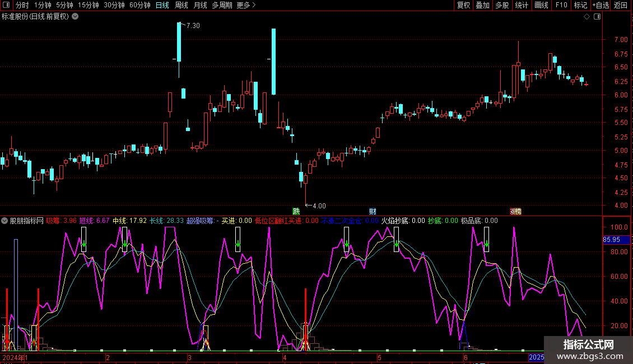The width and height of the screenshot is (633, 364).
Task: Click 买进: 0.00 indicator label
Action: [x=236, y=221]
